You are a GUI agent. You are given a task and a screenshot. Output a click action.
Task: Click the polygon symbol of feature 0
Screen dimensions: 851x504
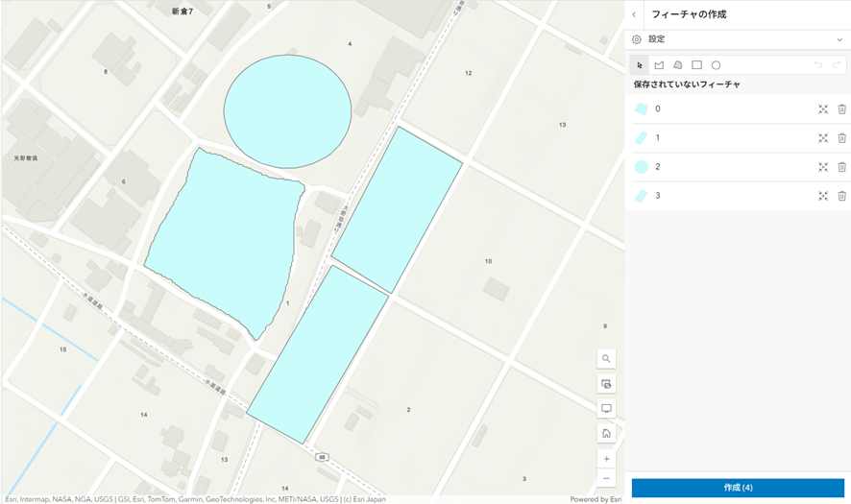[x=642, y=109]
